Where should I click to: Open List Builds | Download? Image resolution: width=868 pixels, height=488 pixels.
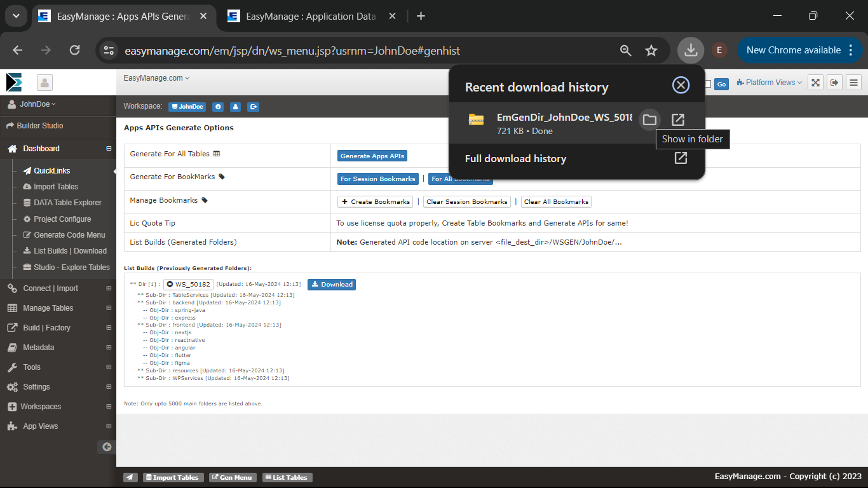tap(65, 250)
